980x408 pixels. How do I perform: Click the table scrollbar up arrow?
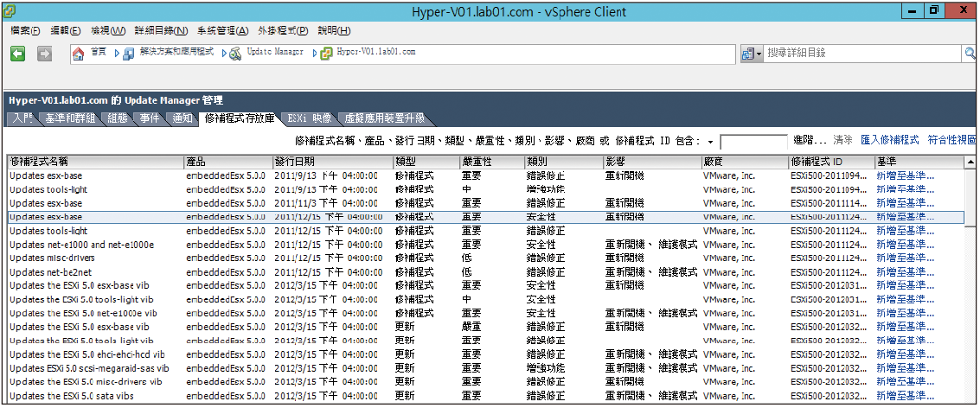tap(970, 162)
